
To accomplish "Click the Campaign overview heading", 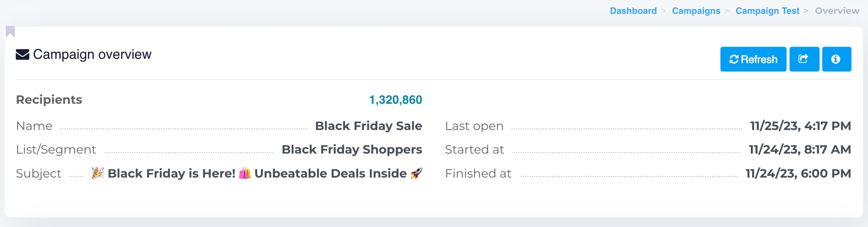I will pyautogui.click(x=92, y=55).
